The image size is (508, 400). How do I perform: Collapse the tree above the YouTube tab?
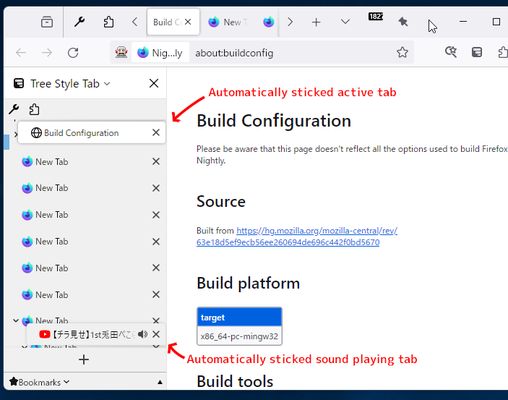[16, 320]
